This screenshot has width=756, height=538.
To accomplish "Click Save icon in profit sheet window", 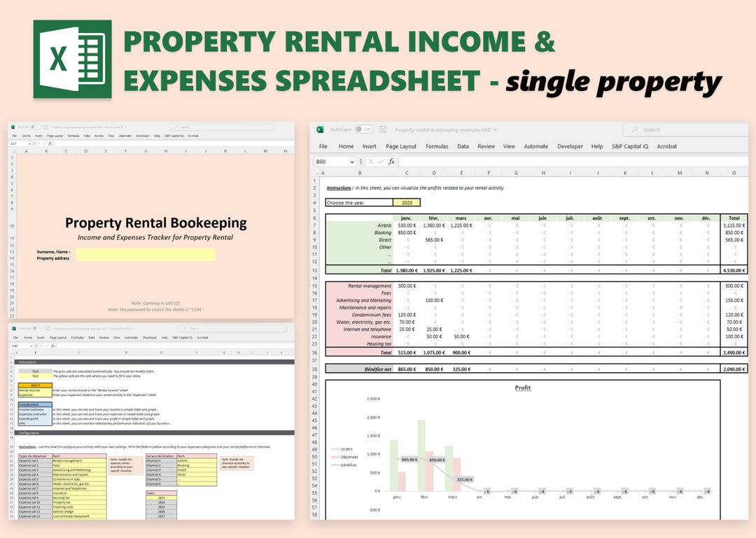I will click(383, 129).
